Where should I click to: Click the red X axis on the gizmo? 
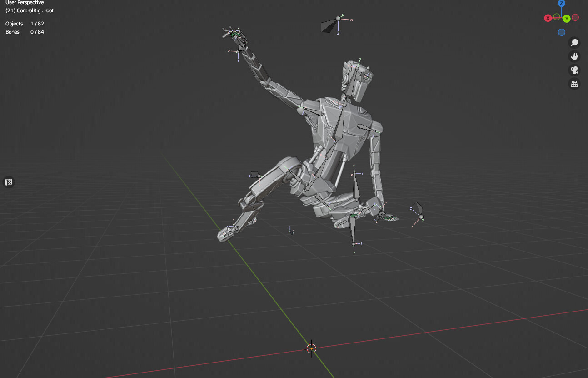point(548,18)
